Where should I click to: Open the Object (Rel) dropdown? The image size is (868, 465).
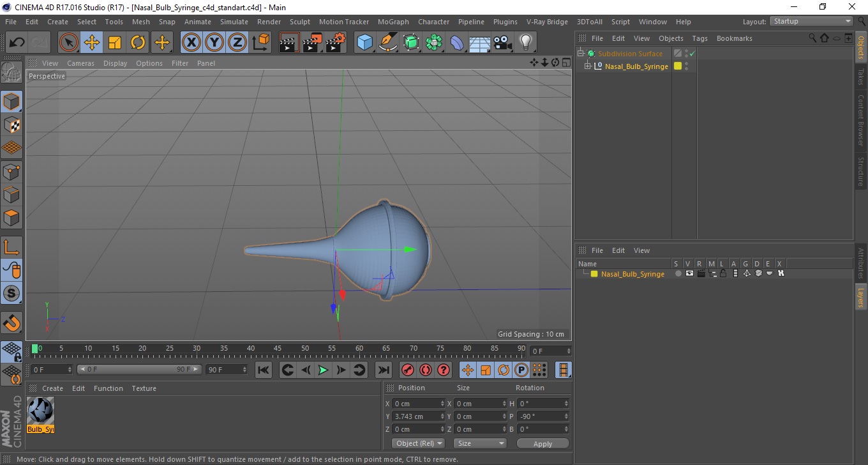point(419,443)
